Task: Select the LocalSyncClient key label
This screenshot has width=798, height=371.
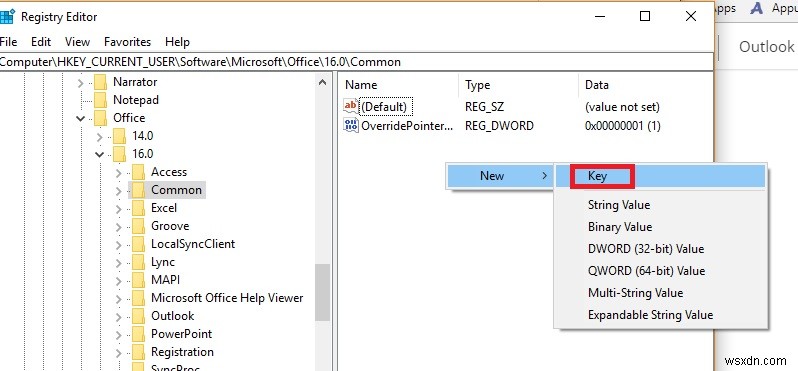Action: (x=193, y=244)
